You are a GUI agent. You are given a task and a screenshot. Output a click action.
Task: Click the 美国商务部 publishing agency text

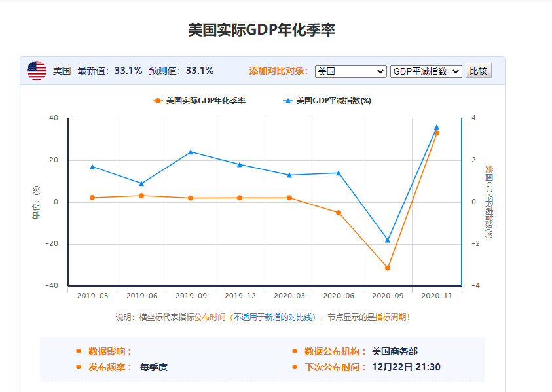(x=395, y=351)
